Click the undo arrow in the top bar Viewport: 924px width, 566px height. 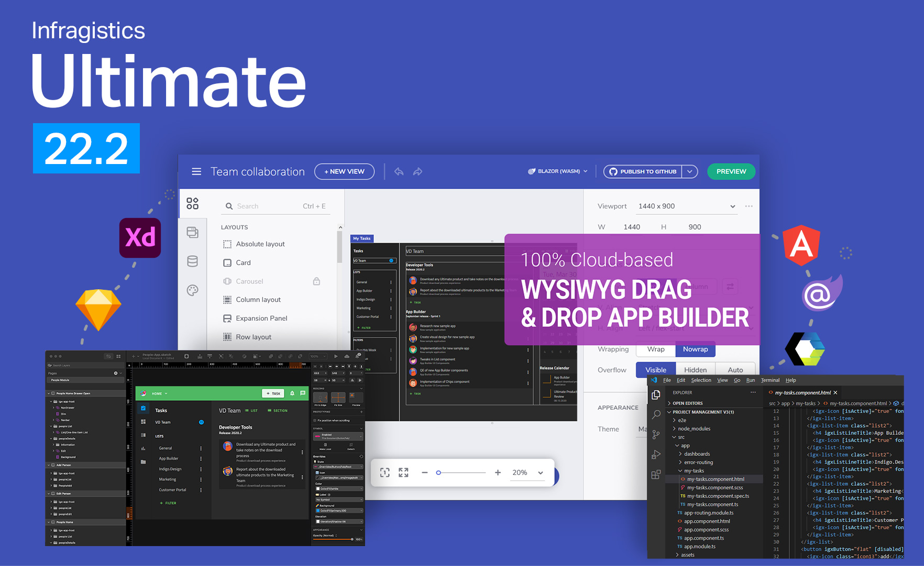(x=399, y=172)
